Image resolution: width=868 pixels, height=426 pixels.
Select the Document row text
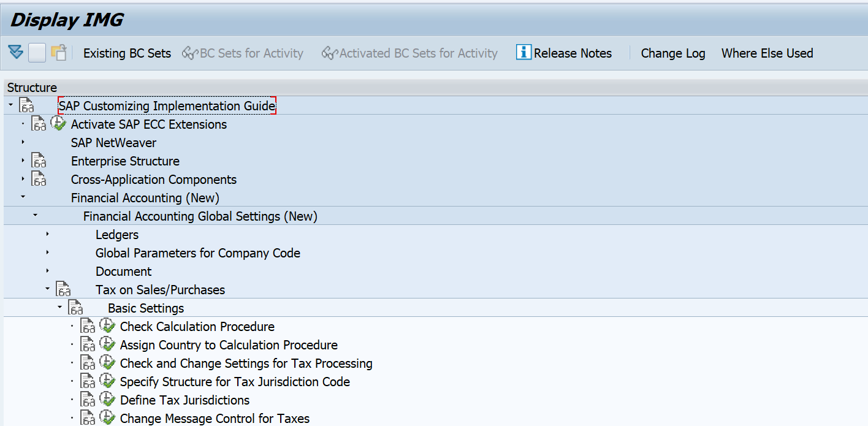[x=124, y=272]
